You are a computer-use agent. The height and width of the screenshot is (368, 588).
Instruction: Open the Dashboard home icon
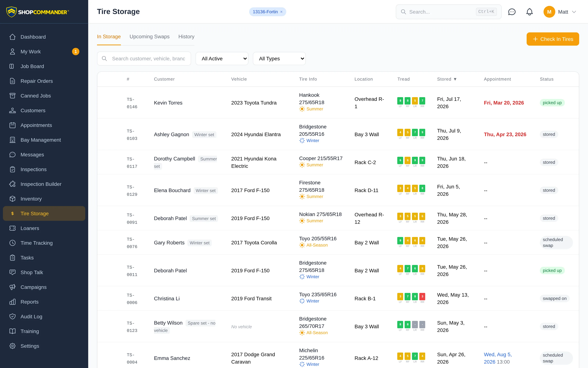pyautogui.click(x=12, y=37)
